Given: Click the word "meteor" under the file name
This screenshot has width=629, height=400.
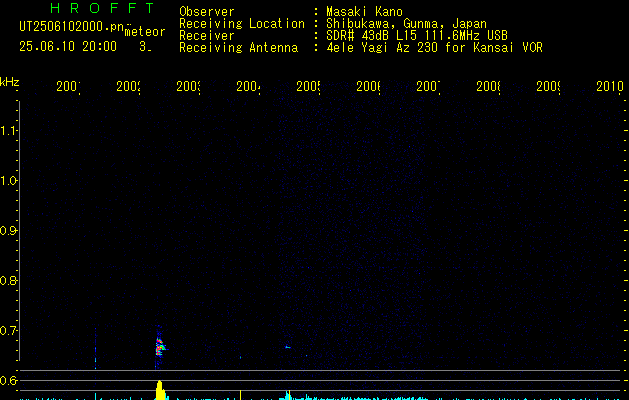Looking at the screenshot, I should tap(145, 32).
